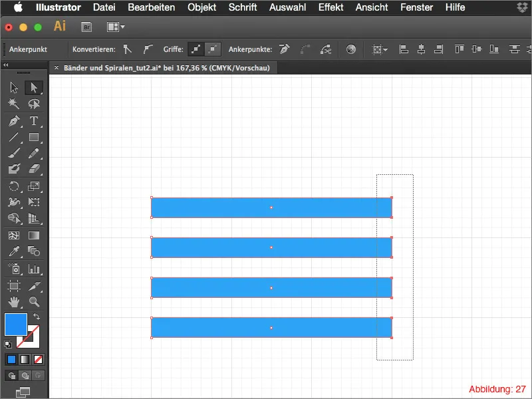Select the Magic Wand tool

[14, 104]
